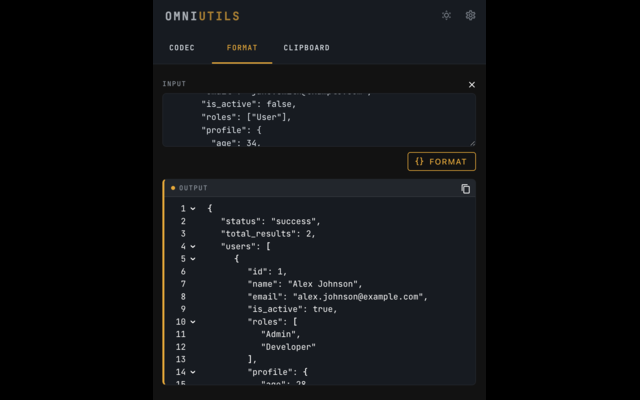Grab the input area resize handle

point(472,143)
